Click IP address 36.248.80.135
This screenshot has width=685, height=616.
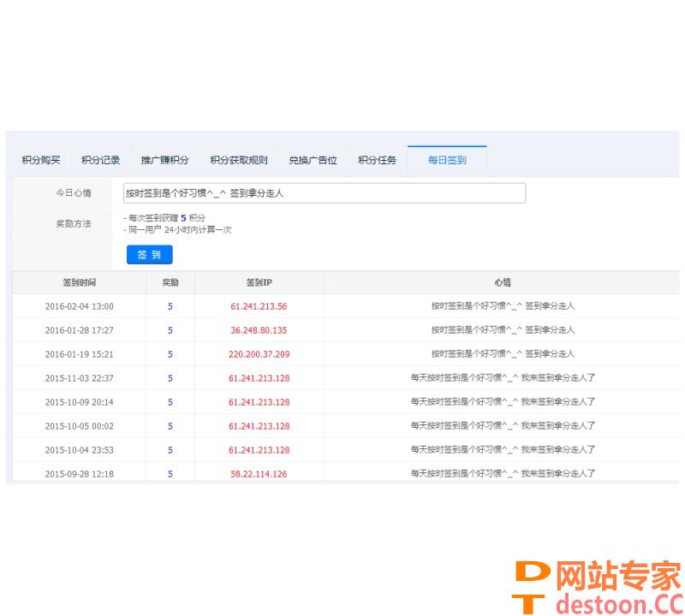click(259, 330)
